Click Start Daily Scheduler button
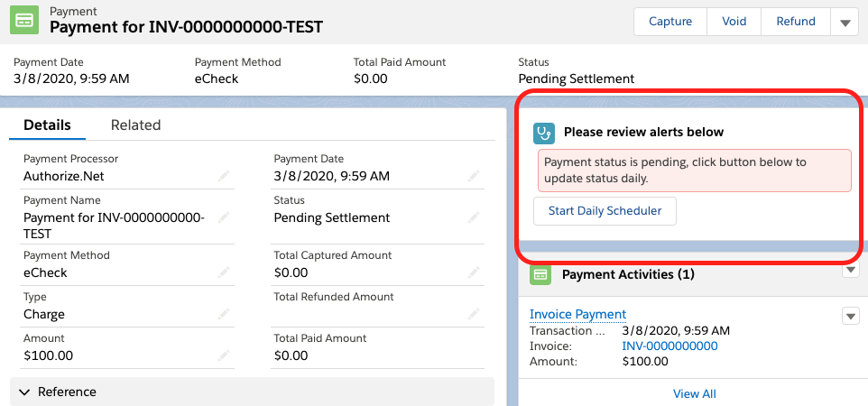Screen dimensions: 868x406 (605, 211)
